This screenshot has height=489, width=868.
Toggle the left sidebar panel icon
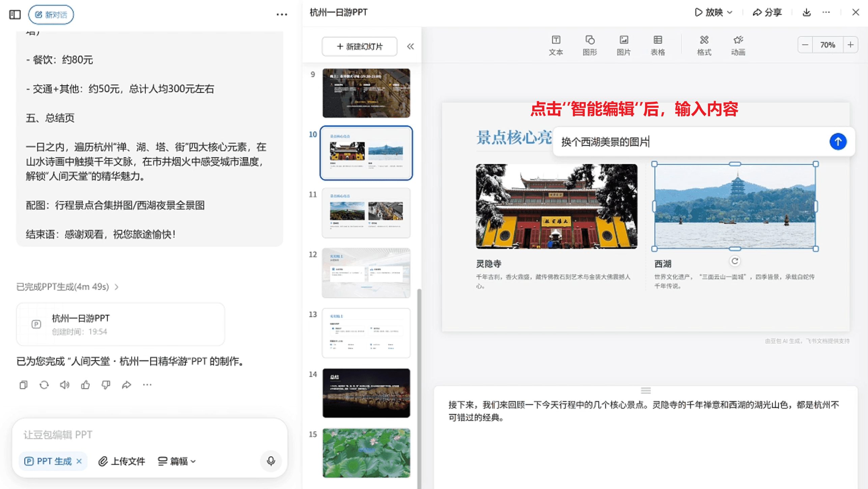[x=15, y=14]
